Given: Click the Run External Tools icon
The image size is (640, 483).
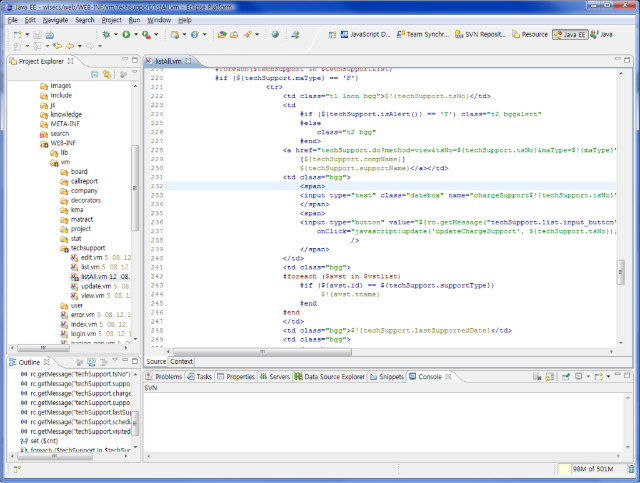Looking at the screenshot, I should point(146,35).
